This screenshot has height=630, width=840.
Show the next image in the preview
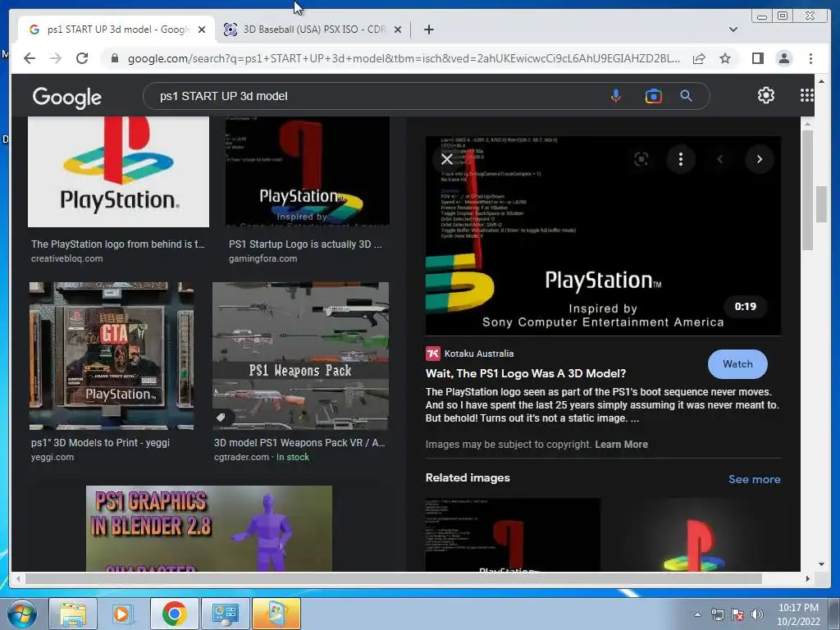pyautogui.click(x=759, y=159)
